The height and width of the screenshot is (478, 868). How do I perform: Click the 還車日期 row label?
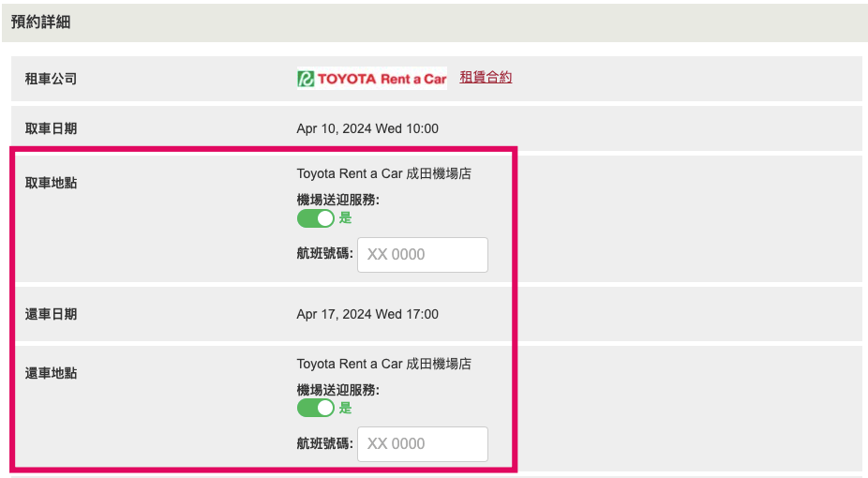pos(51,314)
